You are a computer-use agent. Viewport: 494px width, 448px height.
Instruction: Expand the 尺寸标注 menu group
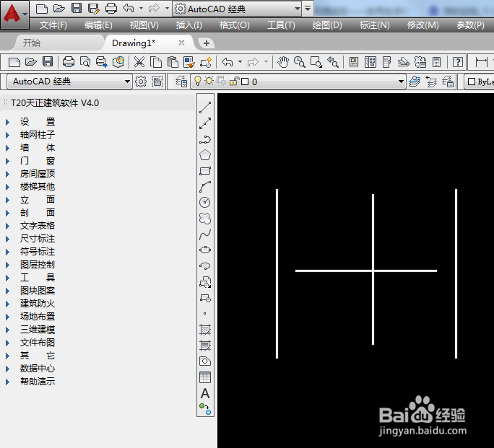7,239
